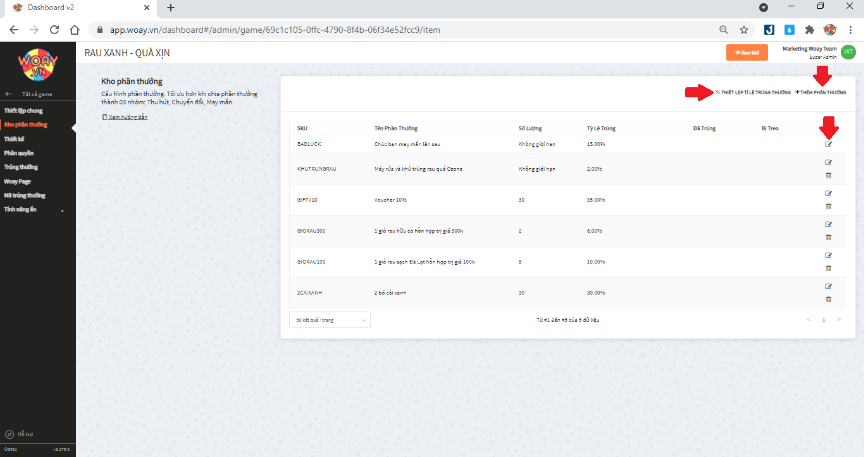Go to previous results page arrow
Screen dimensions: 868x457
pyautogui.click(x=809, y=320)
